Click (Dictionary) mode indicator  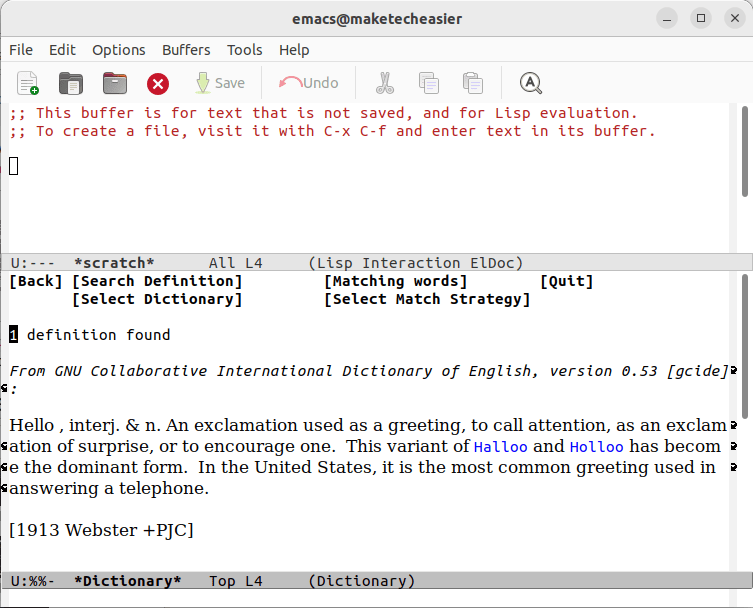[x=362, y=581]
